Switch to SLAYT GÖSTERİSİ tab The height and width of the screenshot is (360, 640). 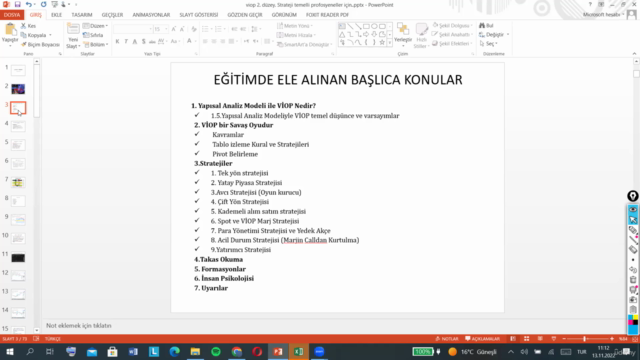click(x=199, y=15)
